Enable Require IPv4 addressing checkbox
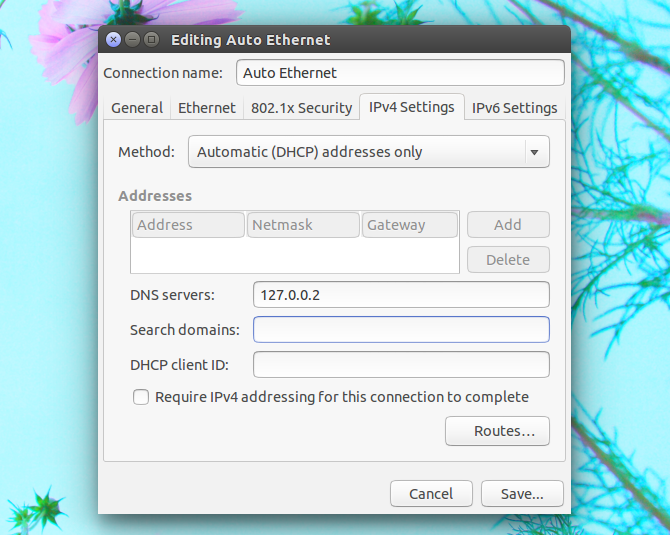This screenshot has width=670, height=535. coord(141,397)
